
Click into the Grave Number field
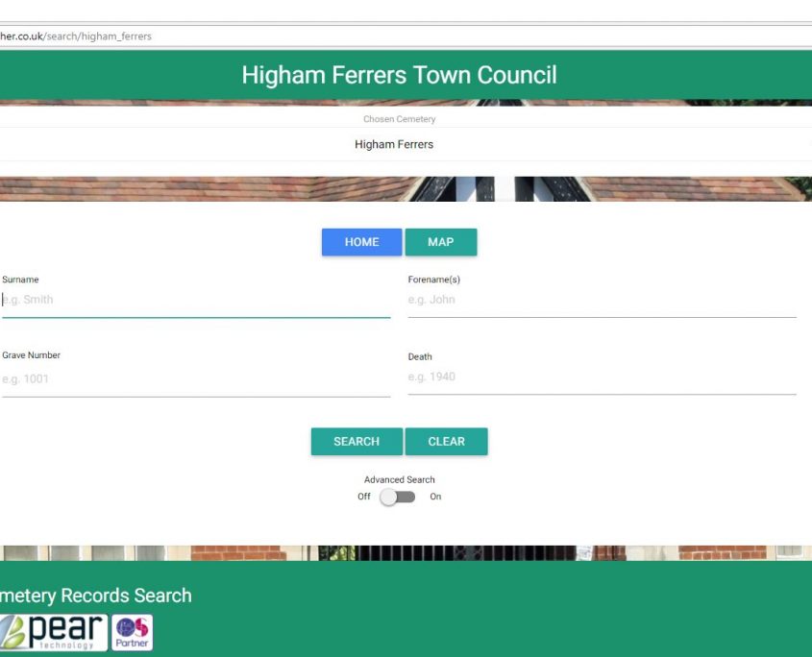pyautogui.click(x=196, y=379)
